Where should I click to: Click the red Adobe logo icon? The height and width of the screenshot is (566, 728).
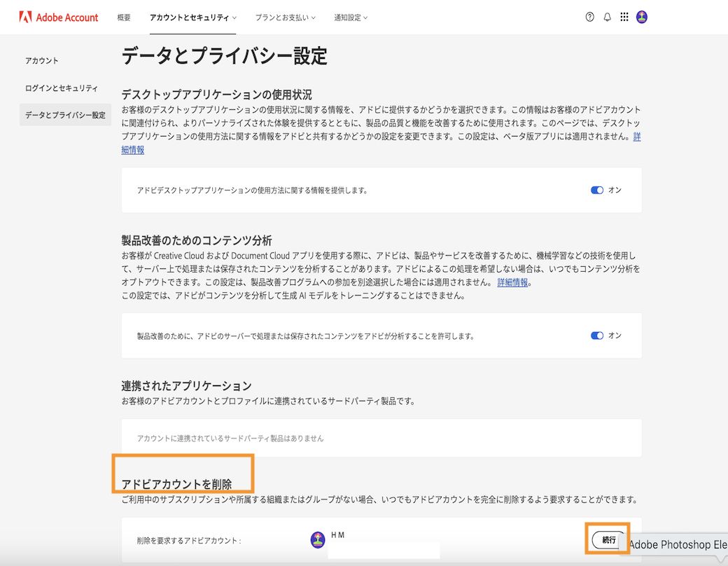click(x=25, y=17)
